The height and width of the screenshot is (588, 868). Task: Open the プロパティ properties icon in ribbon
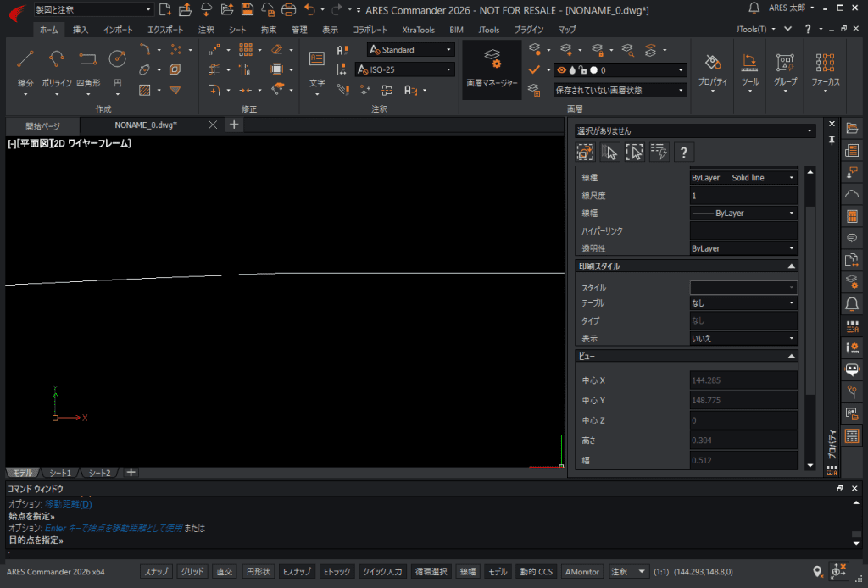[712, 69]
